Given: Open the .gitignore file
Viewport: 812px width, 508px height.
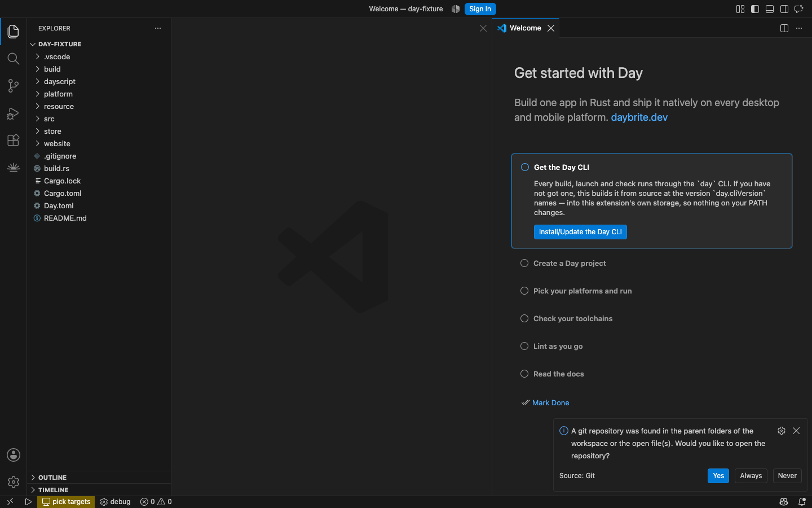Looking at the screenshot, I should (99, 156).
